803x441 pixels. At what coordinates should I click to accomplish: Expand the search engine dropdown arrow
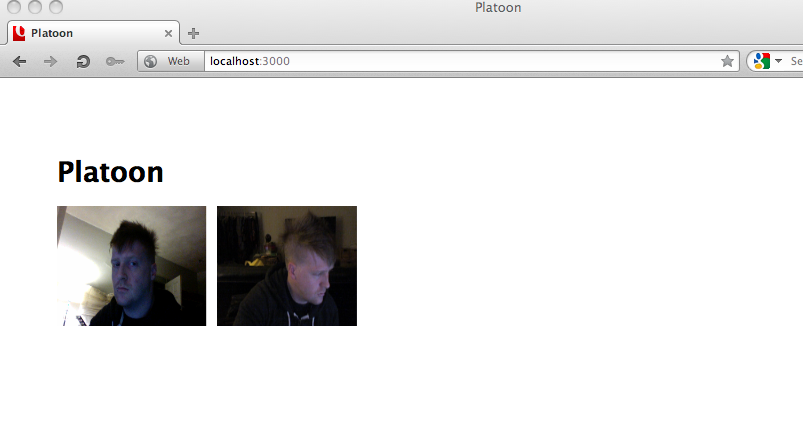pos(778,62)
